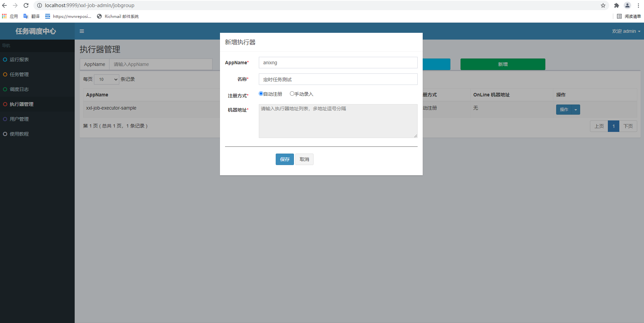
Task: Go to 调度日志 in the sidebar
Action: [x=37, y=89]
